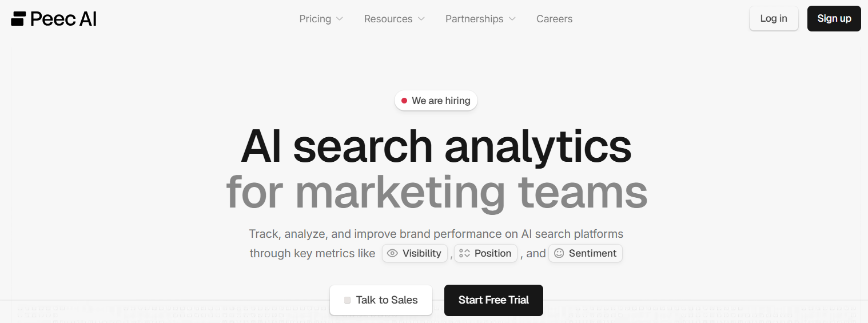
Task: Click the smiley icon beside Sentiment
Action: click(x=559, y=253)
